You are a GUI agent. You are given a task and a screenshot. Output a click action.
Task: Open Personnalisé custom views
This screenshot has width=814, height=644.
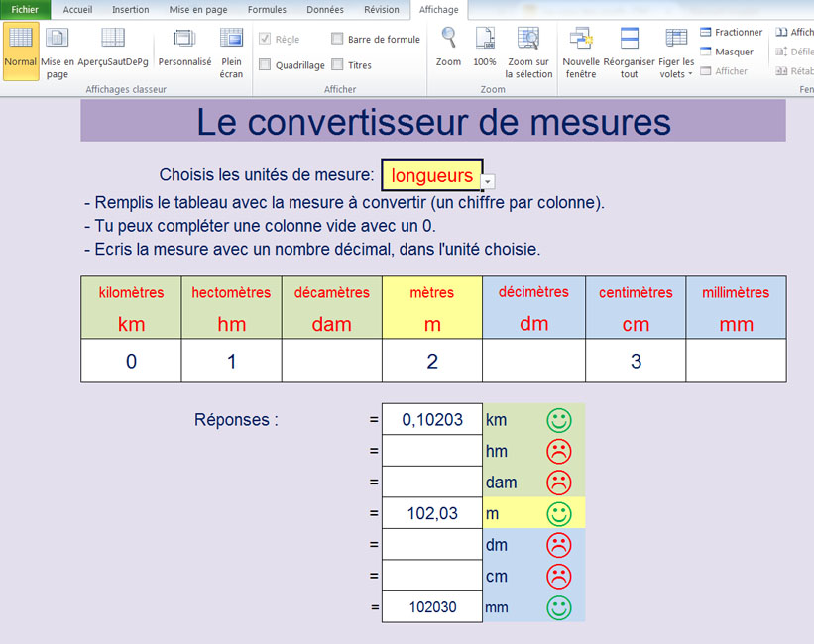pyautogui.click(x=184, y=50)
